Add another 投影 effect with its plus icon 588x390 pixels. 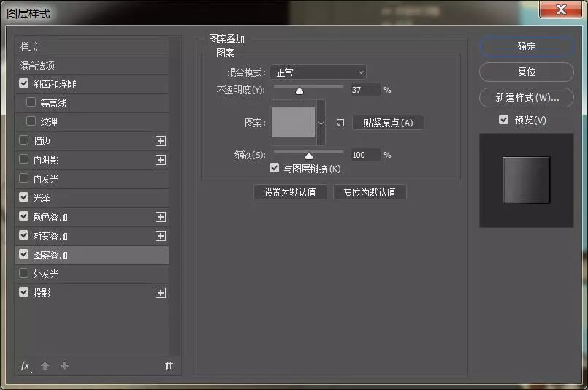click(x=161, y=293)
